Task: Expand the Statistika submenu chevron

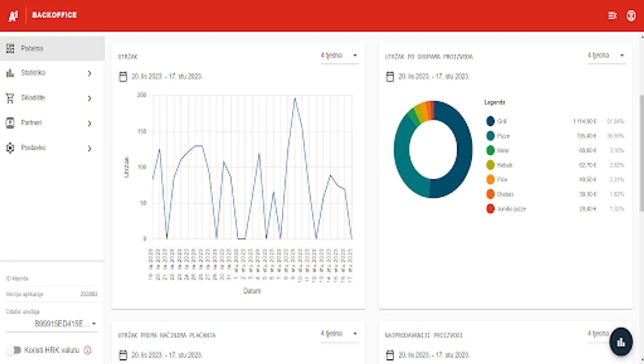Action: click(90, 73)
